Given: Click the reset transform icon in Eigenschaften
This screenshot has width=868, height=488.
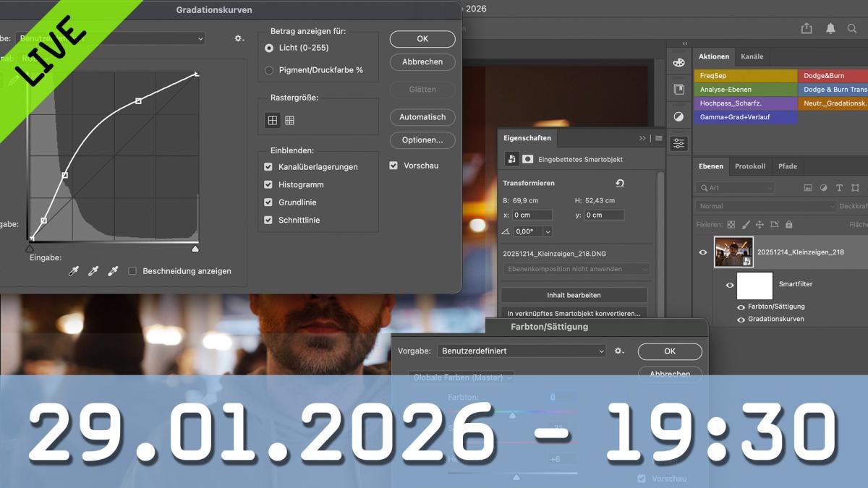Looking at the screenshot, I should (620, 184).
